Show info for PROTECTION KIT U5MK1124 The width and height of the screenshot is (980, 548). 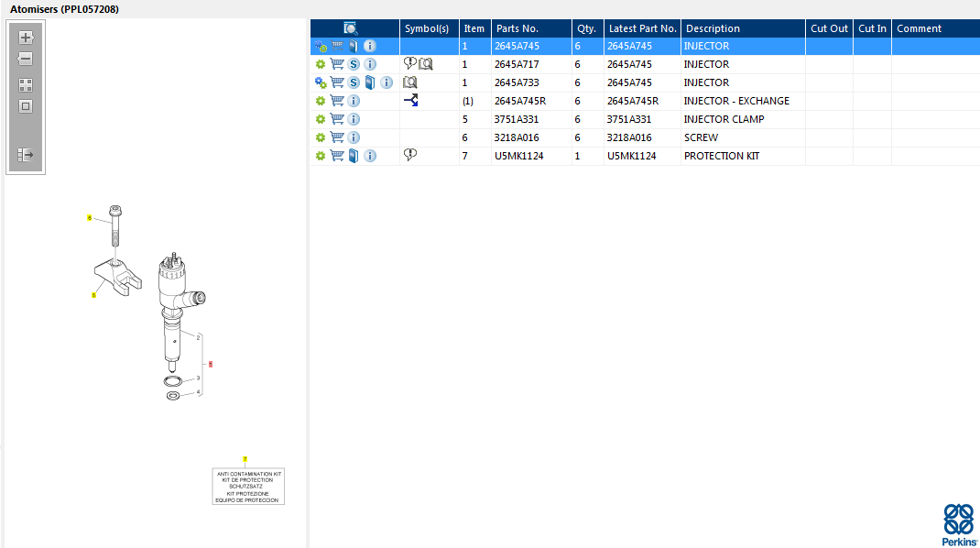(370, 155)
